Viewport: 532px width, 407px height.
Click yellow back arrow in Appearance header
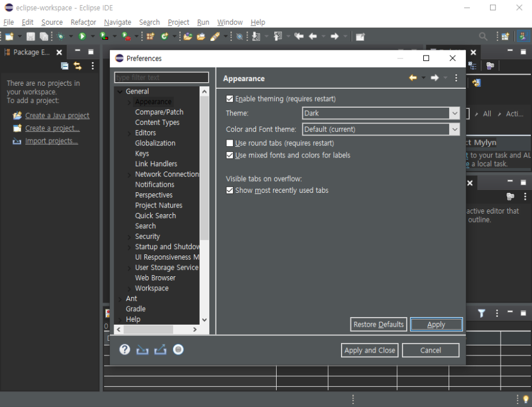[413, 77]
